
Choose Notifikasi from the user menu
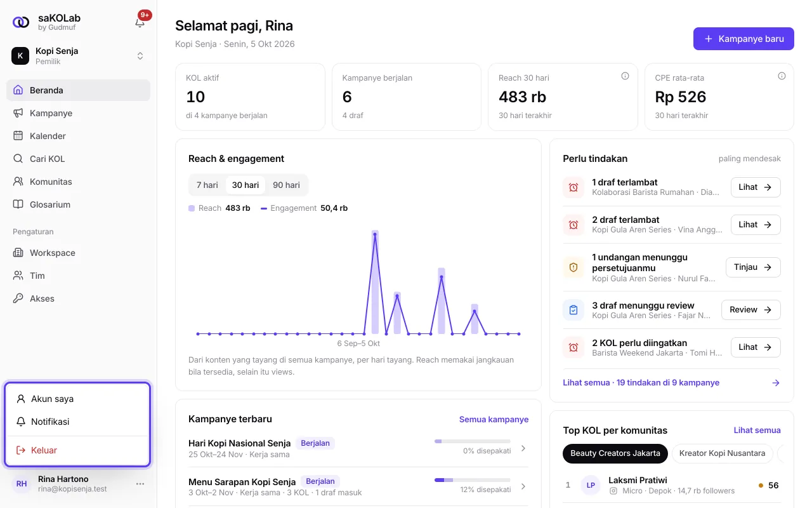[x=77, y=422]
